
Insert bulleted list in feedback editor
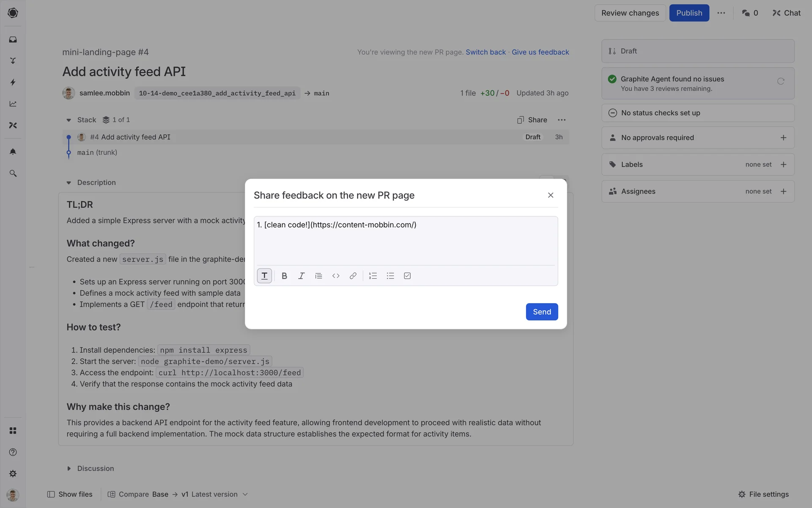[390, 276]
